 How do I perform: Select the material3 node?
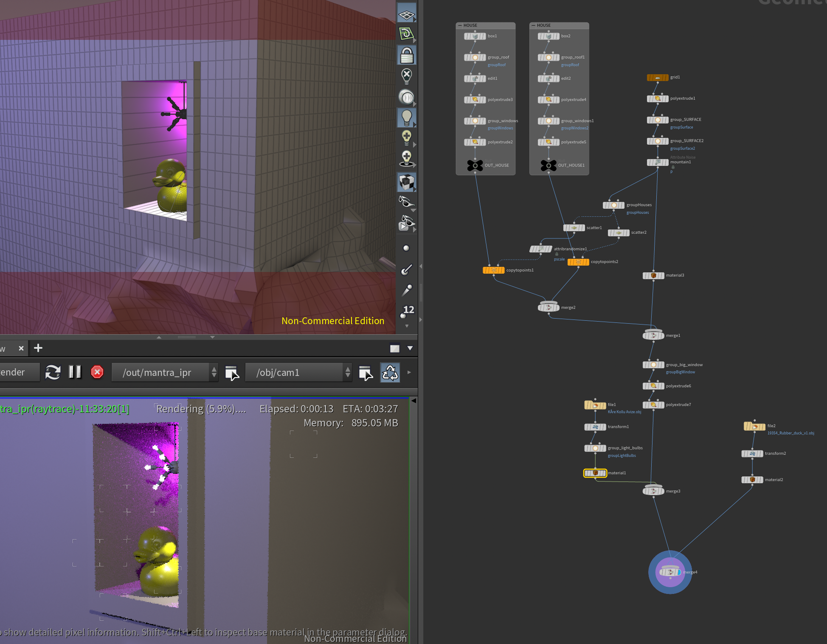[x=653, y=276]
